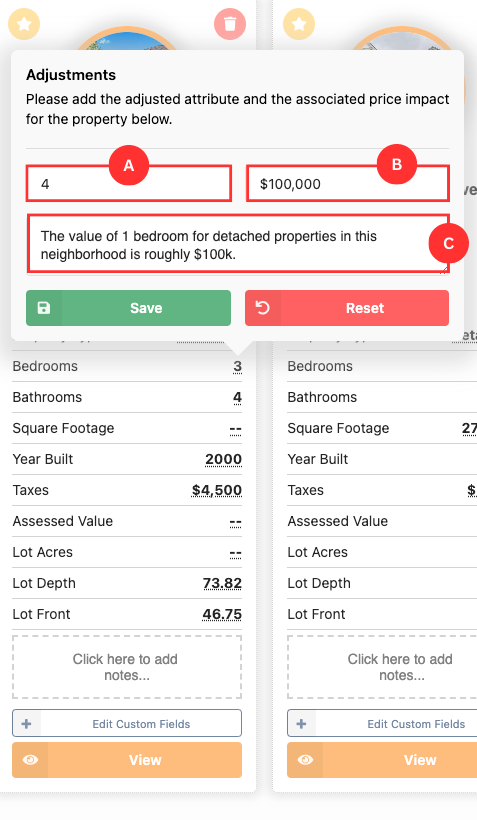
Task: Click the trash delete icon on first property
Action: pos(230,24)
